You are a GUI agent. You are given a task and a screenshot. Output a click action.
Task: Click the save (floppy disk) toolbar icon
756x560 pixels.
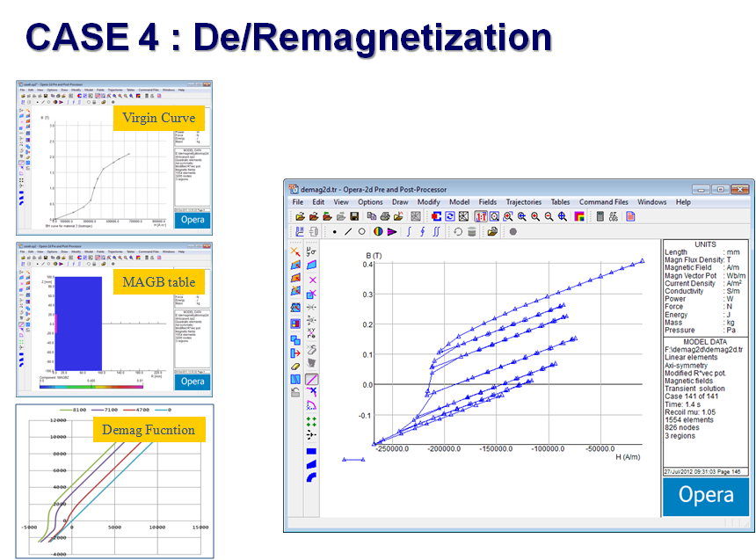(354, 216)
